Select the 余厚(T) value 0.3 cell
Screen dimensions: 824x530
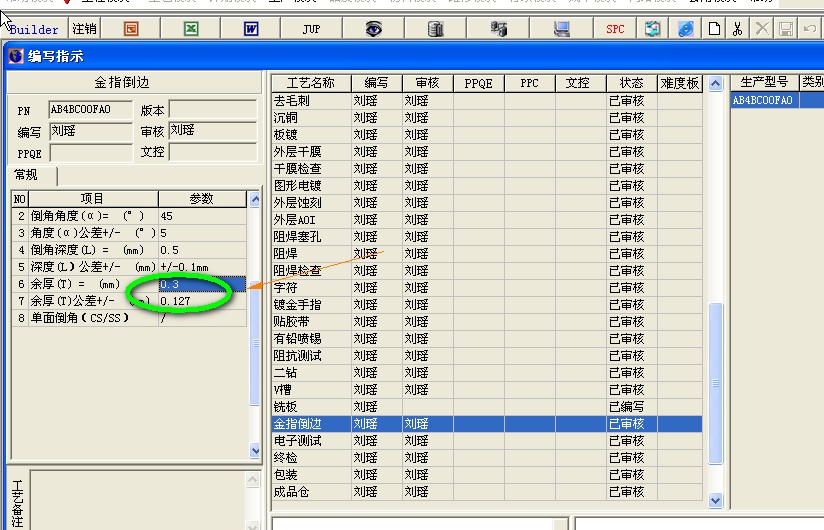pyautogui.click(x=202, y=284)
